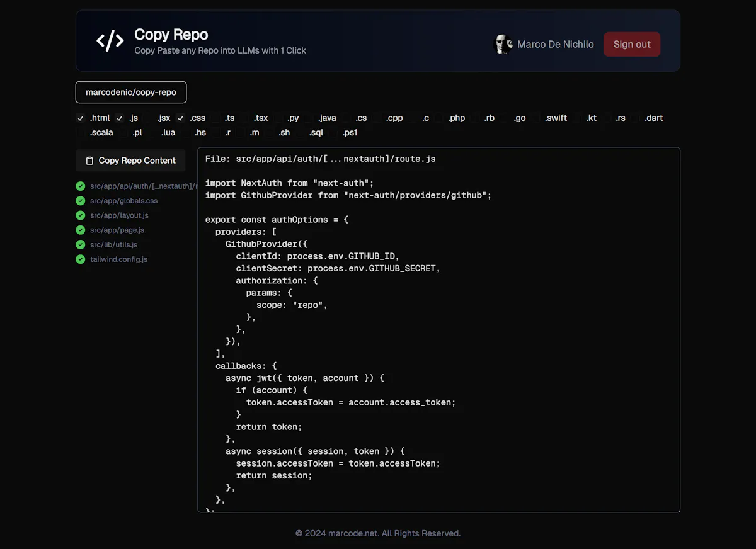Tick the .ps1 extension checkbox
This screenshot has width=756, height=549.
click(x=333, y=133)
